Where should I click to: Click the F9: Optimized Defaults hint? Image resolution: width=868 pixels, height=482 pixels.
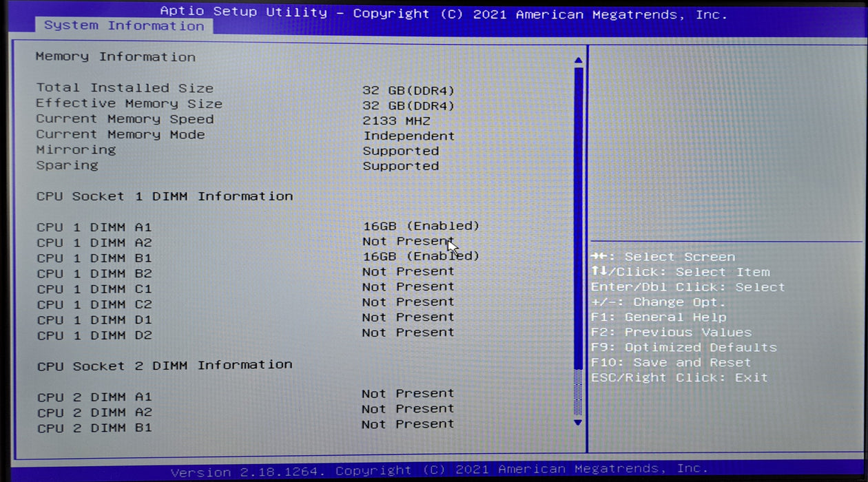[684, 348]
